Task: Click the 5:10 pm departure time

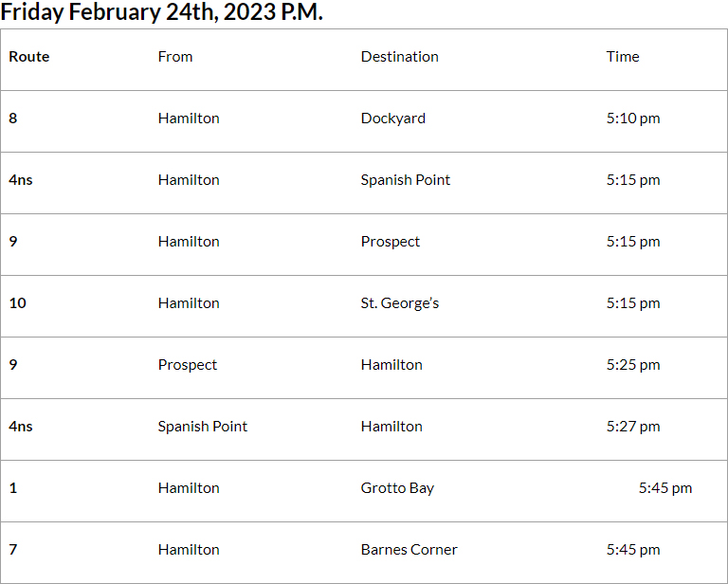Action: [x=633, y=119]
